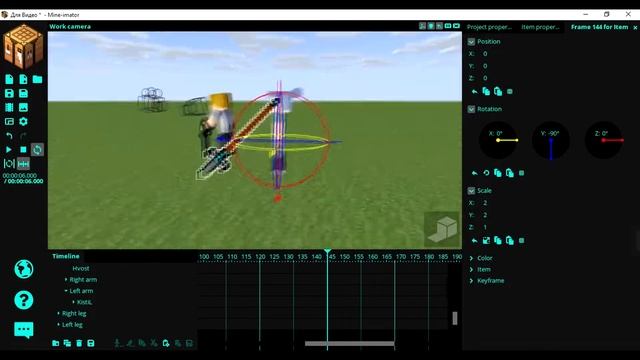Paste the Scale values
The width and height of the screenshot is (640, 360).
[510, 240]
